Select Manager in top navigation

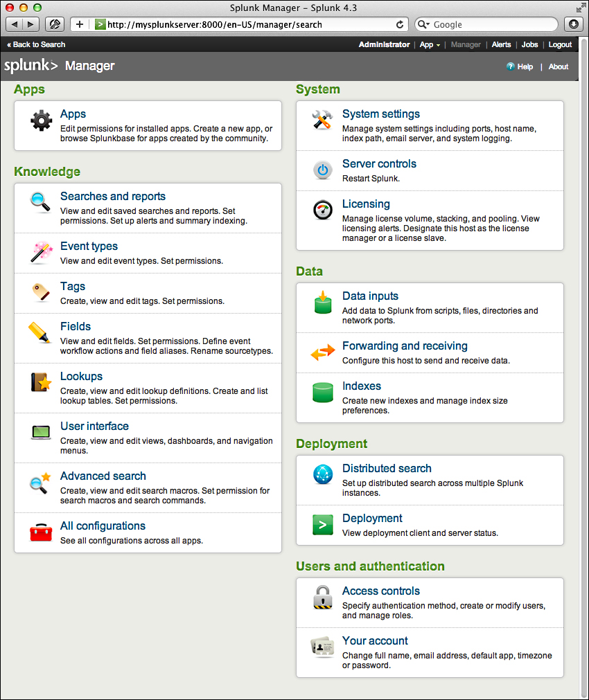[466, 44]
